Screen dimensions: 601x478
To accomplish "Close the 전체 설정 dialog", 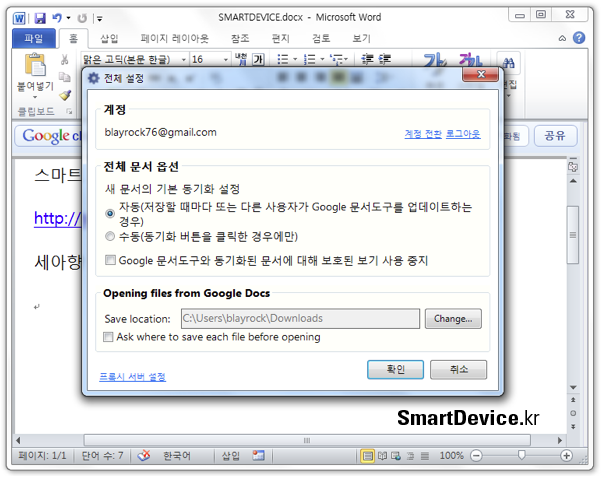I will (x=481, y=74).
